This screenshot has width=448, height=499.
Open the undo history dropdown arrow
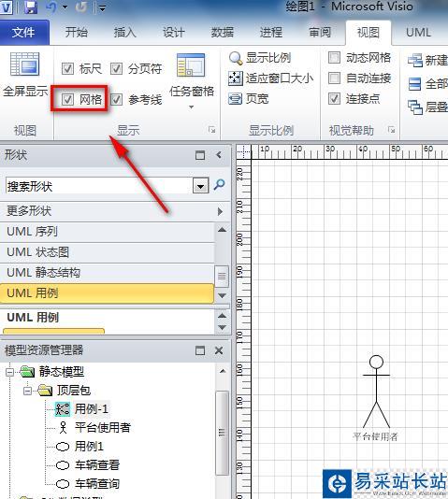[65, 7]
